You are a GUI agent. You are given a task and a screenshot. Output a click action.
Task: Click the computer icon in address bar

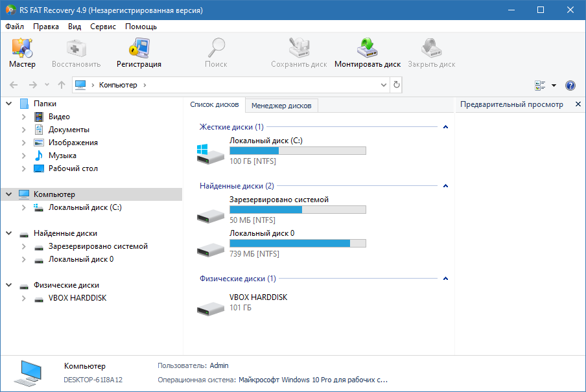point(80,85)
